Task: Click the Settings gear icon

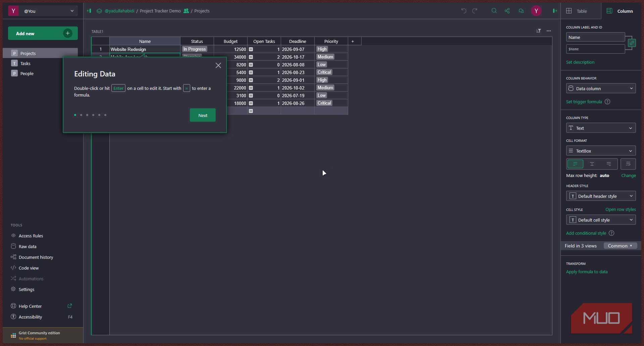Action: point(13,289)
